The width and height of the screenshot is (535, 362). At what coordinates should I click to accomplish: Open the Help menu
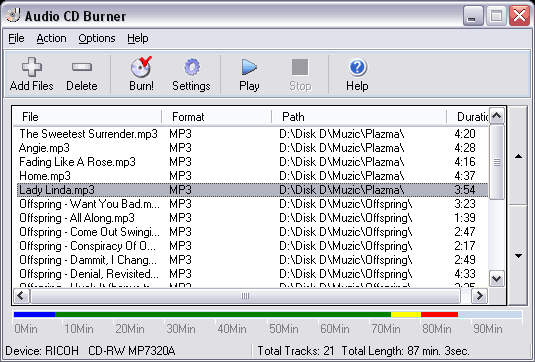click(x=138, y=38)
